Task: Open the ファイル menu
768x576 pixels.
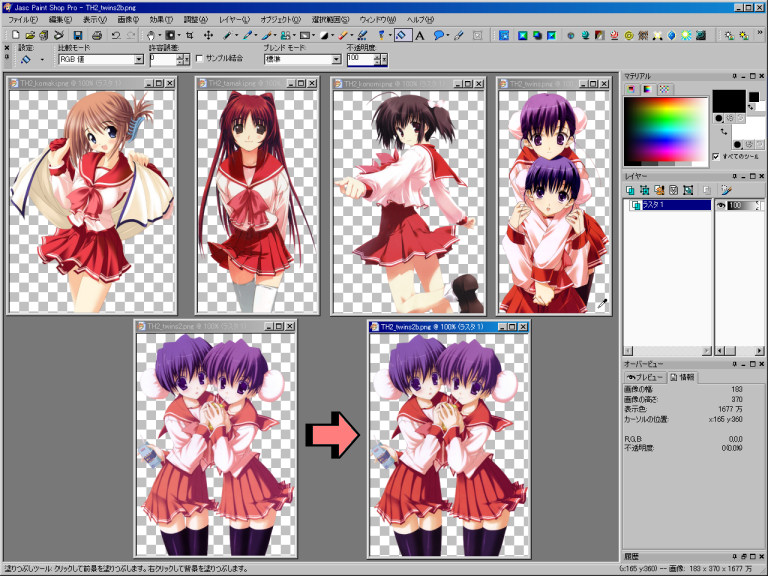Action: tap(23, 20)
